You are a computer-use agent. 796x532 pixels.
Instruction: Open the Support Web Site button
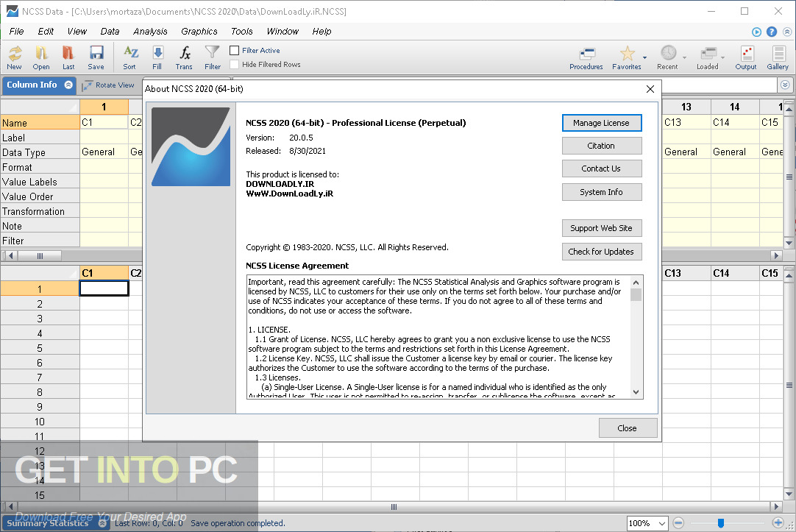pos(602,228)
